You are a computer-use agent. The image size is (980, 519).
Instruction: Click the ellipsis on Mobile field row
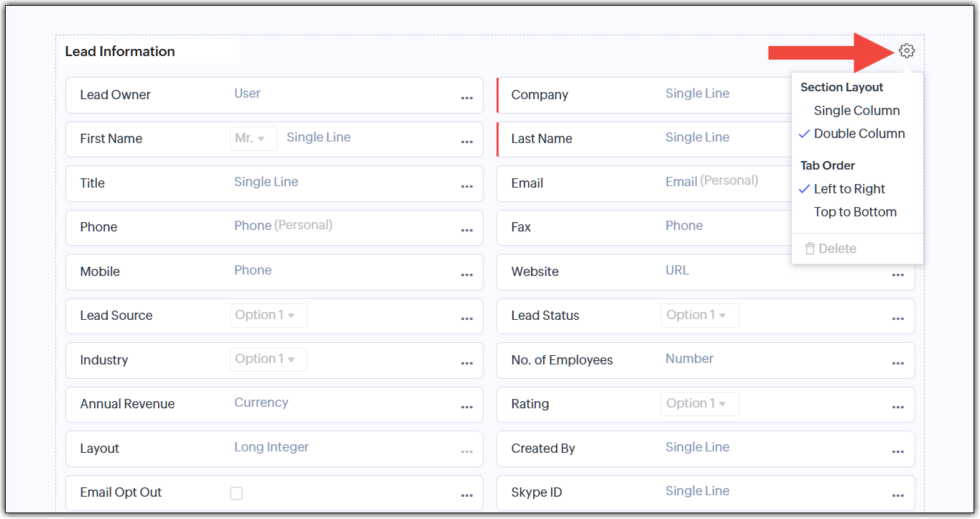pyautogui.click(x=467, y=275)
